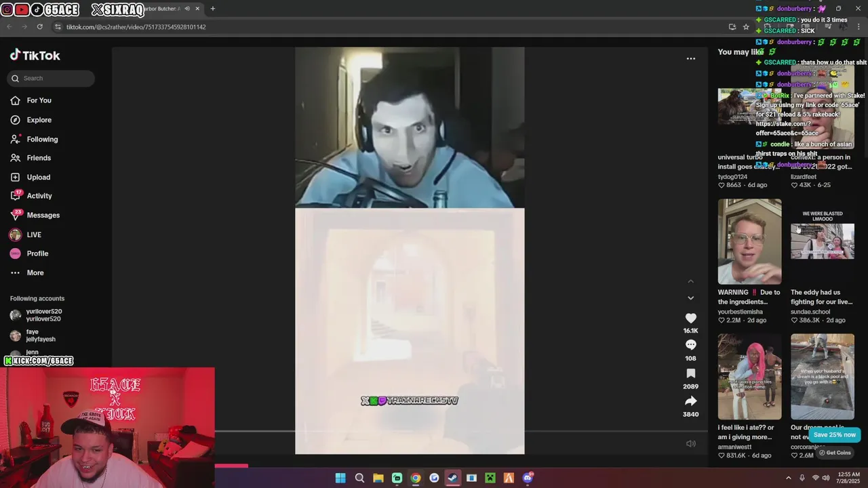Open the green Kick app on taskbar
This screenshot has width=868, height=488.
[397, 478]
